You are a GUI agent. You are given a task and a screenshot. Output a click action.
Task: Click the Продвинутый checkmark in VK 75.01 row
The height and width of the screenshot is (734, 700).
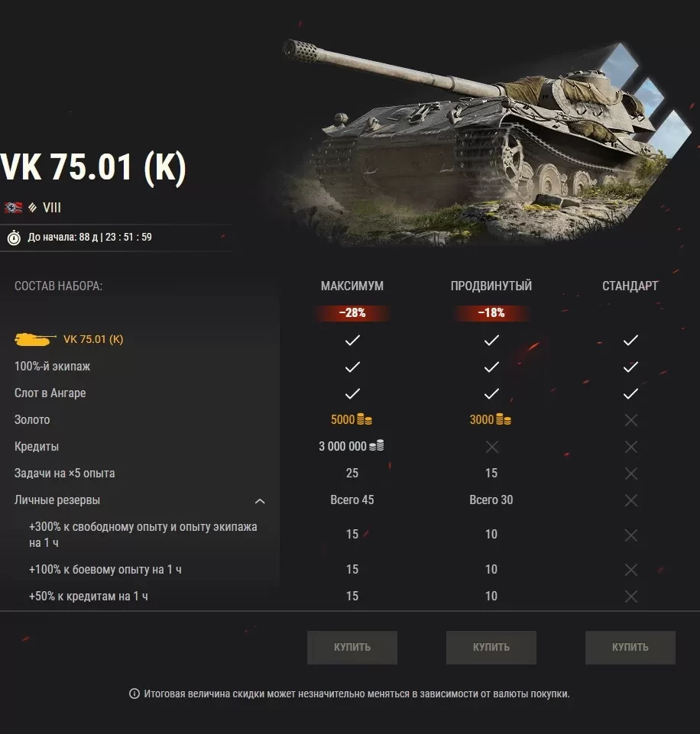tap(491, 341)
